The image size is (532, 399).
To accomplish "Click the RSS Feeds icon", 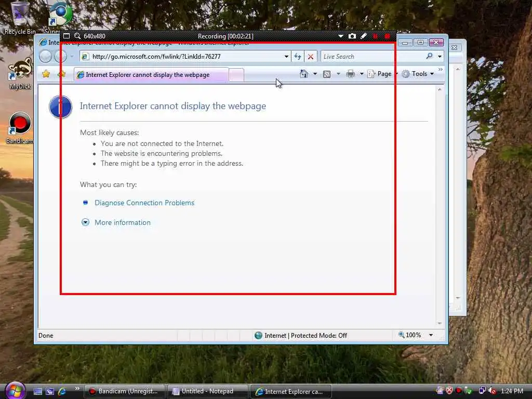I will tap(327, 74).
